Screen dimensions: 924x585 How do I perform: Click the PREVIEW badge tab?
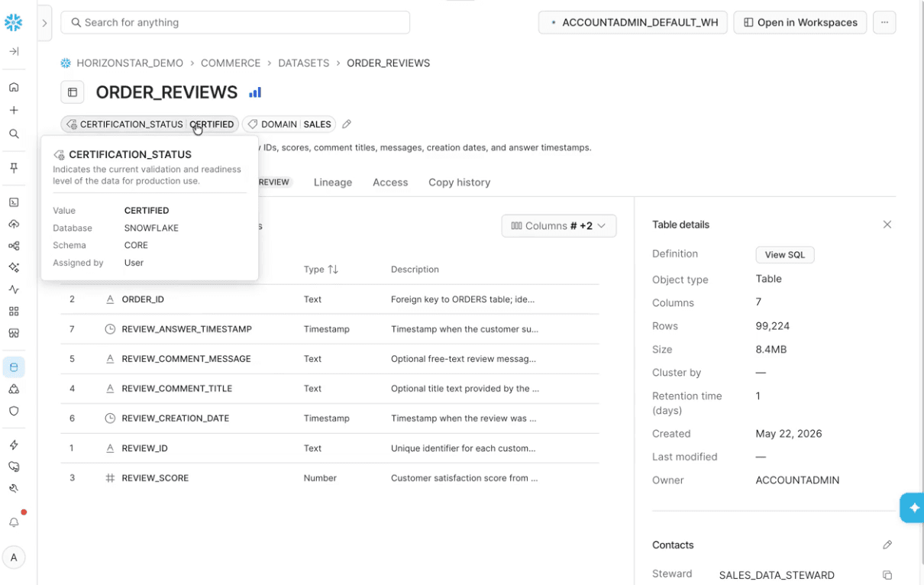tap(274, 183)
